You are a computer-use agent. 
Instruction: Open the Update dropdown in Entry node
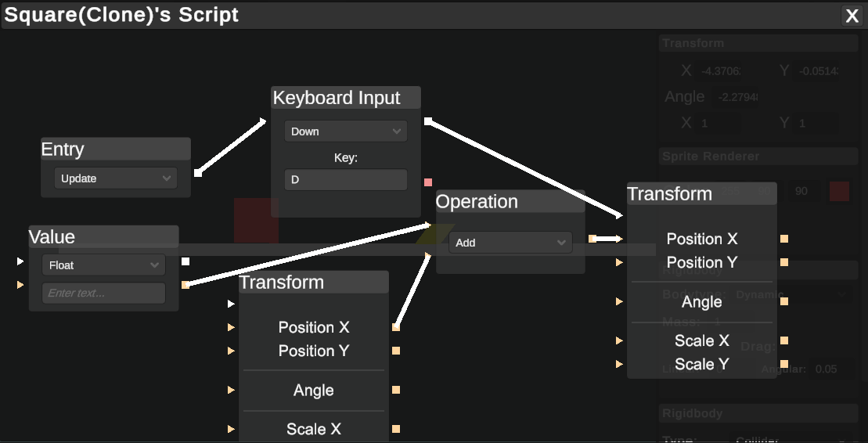point(116,178)
